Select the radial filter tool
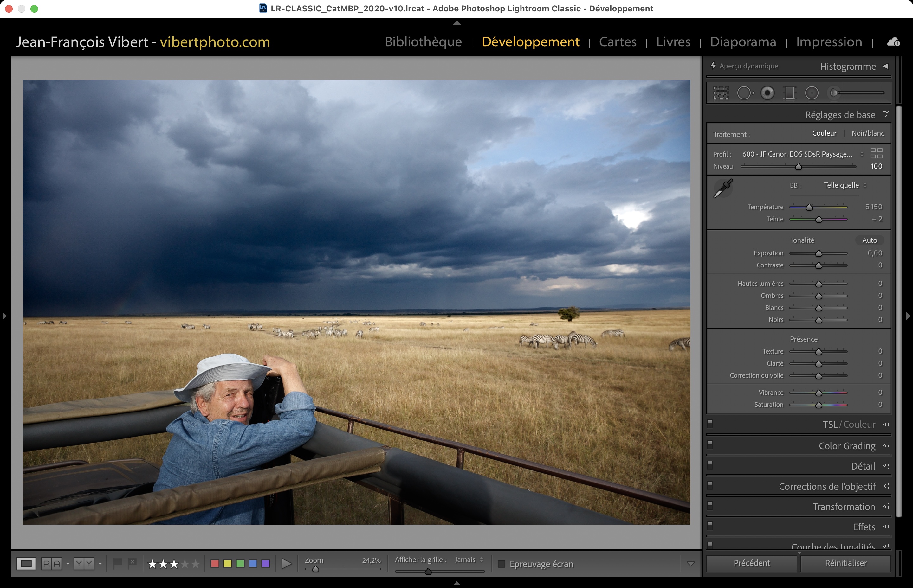Image resolution: width=913 pixels, height=588 pixels. coord(812,93)
